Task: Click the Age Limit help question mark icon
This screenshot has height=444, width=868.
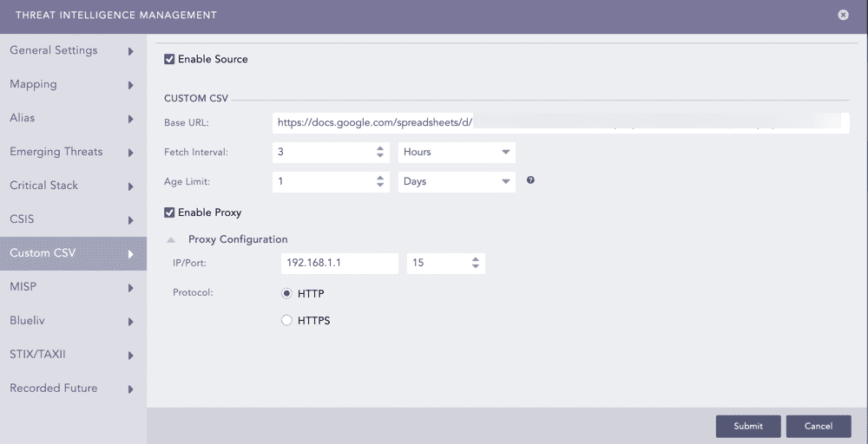Action: pos(530,180)
